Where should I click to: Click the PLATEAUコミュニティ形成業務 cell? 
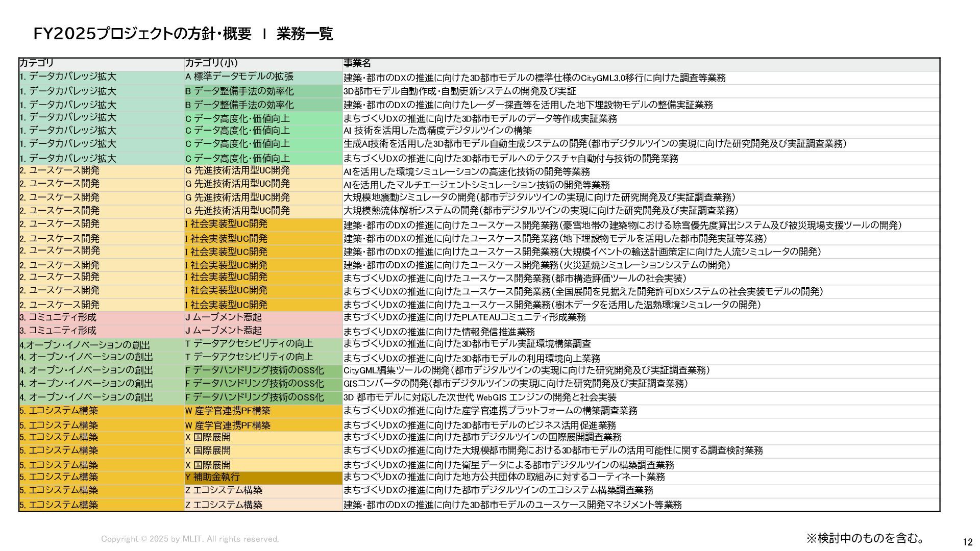[464, 317]
